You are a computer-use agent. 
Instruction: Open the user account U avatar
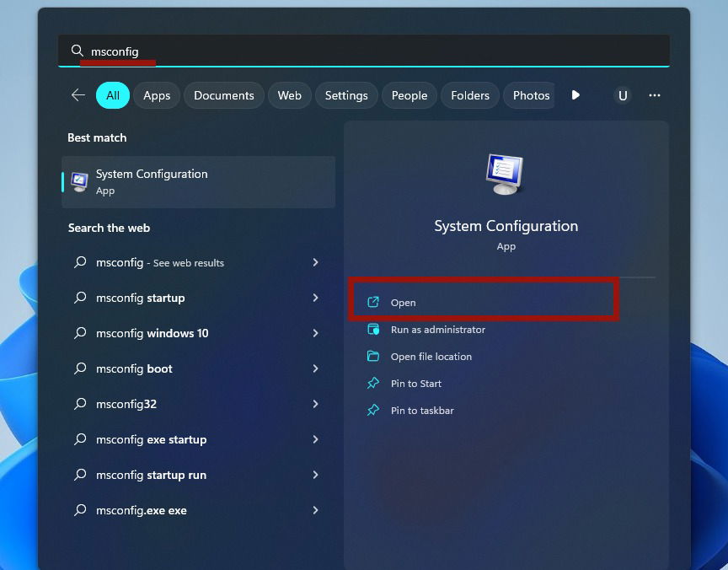click(623, 95)
